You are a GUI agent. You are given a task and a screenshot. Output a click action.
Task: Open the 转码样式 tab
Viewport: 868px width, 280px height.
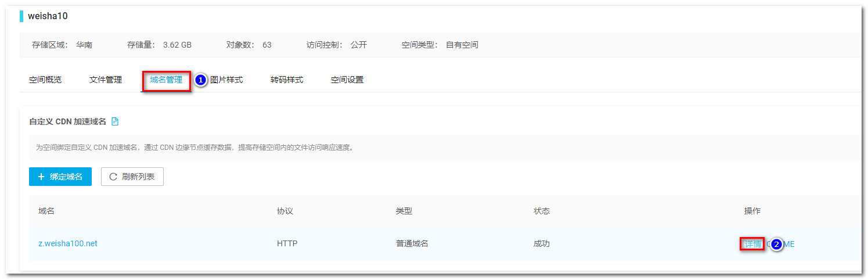point(287,80)
